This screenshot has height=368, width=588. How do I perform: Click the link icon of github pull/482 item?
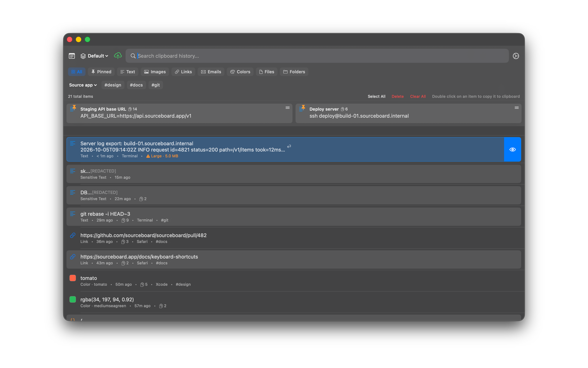tap(73, 235)
